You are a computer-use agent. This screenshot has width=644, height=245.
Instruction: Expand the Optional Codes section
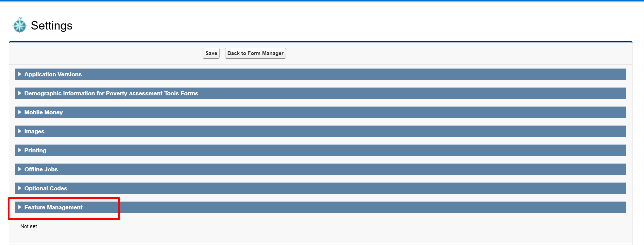45,188
